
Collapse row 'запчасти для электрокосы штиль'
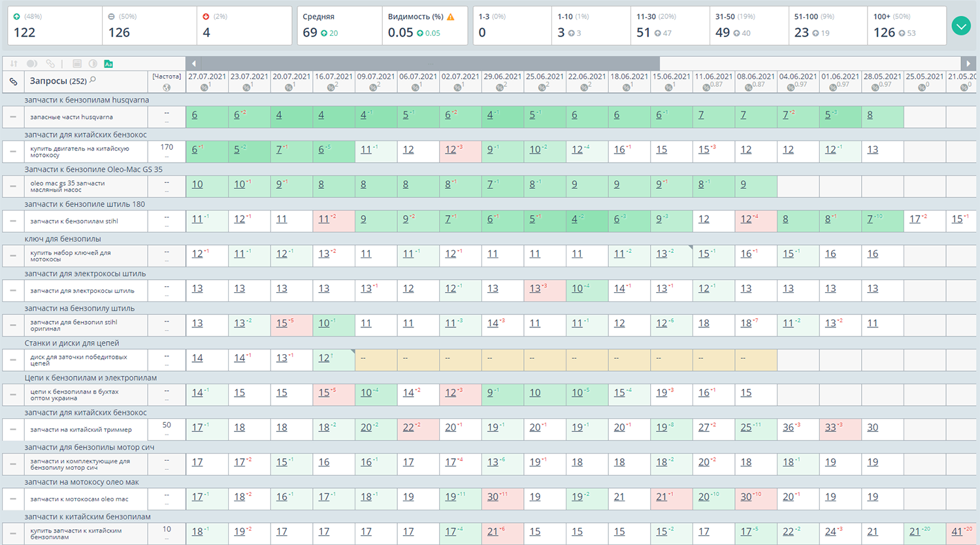pos(13,290)
